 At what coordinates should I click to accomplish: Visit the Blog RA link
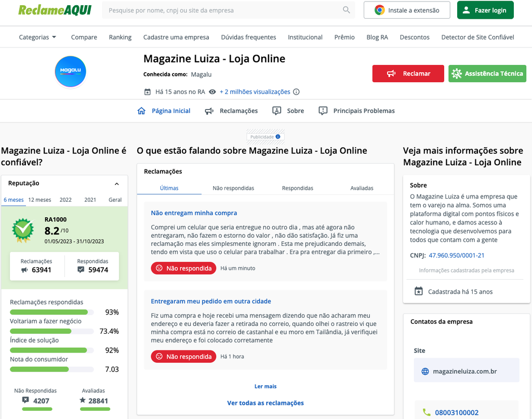(x=377, y=37)
